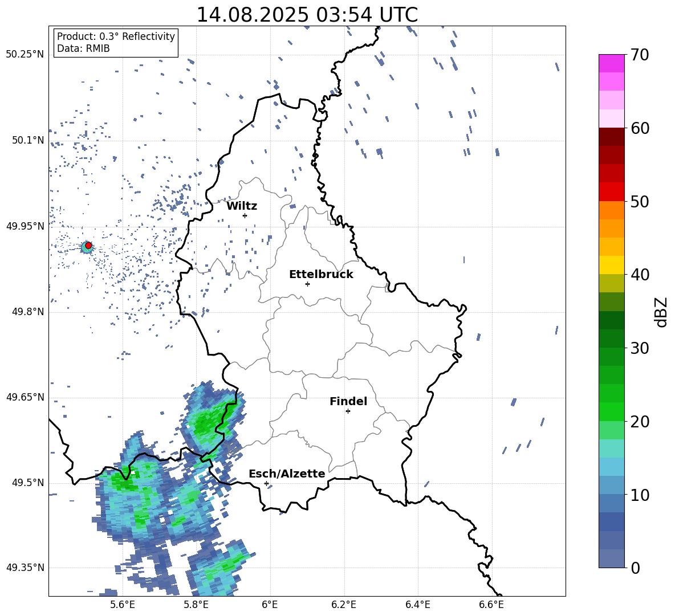The height and width of the screenshot is (616, 675).
Task: Click the Ettelbruck station cross marker
Action: tap(307, 284)
